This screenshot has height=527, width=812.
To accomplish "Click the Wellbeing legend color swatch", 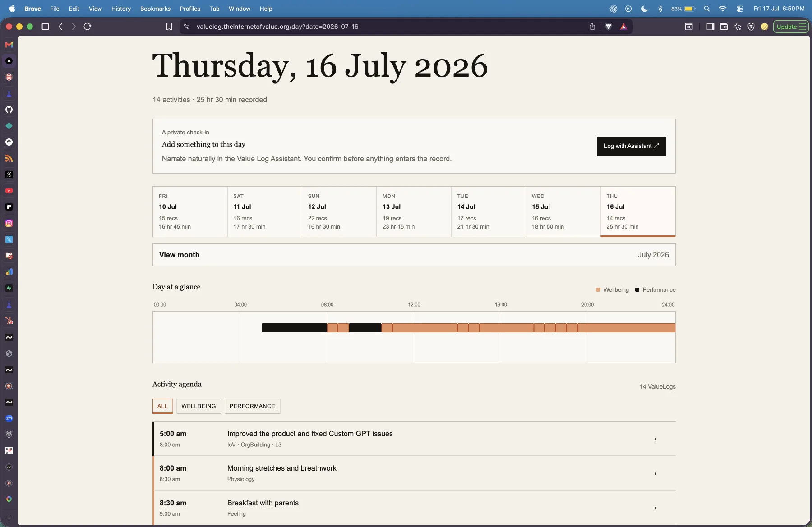I will click(598, 290).
